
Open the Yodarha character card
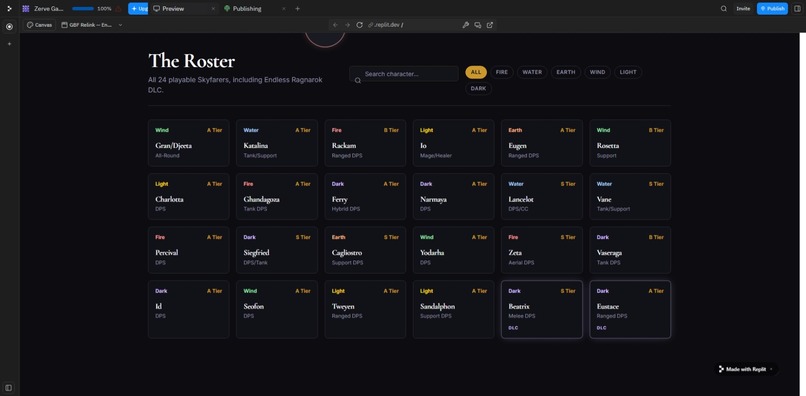[x=454, y=250]
